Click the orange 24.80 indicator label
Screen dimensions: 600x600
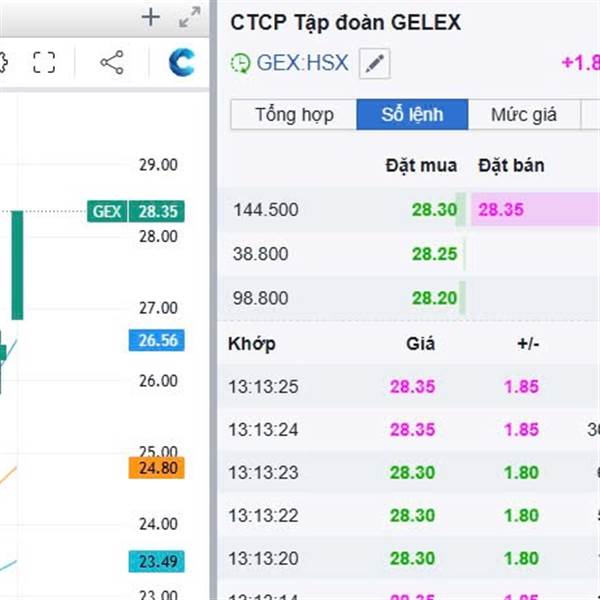pos(157,468)
